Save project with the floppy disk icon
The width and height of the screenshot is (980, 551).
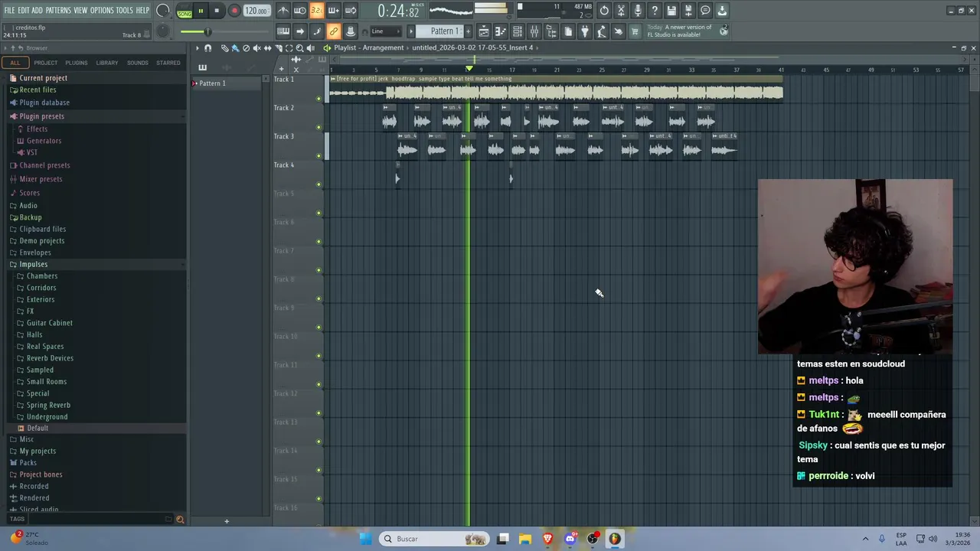pyautogui.click(x=671, y=11)
